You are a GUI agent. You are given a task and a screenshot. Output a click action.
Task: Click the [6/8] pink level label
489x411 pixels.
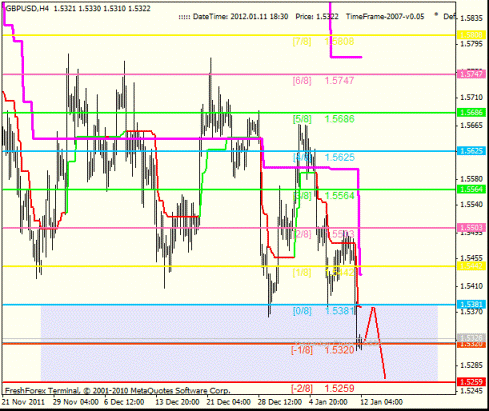[x=302, y=81]
